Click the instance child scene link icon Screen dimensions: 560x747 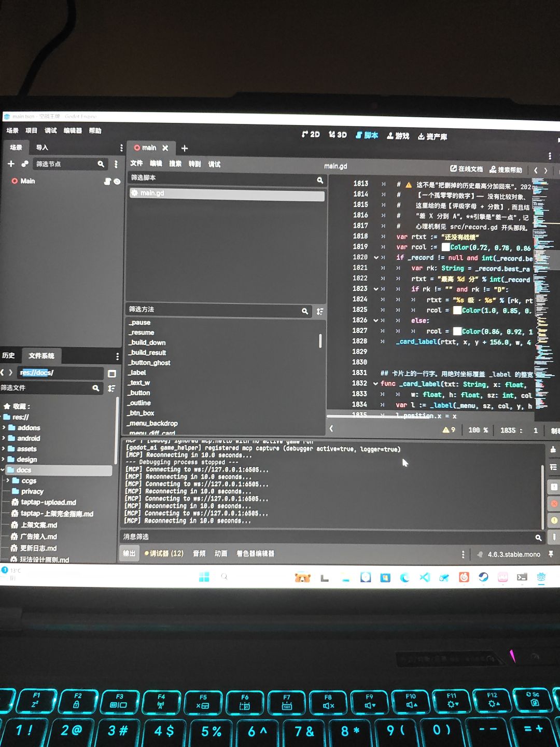click(24, 164)
